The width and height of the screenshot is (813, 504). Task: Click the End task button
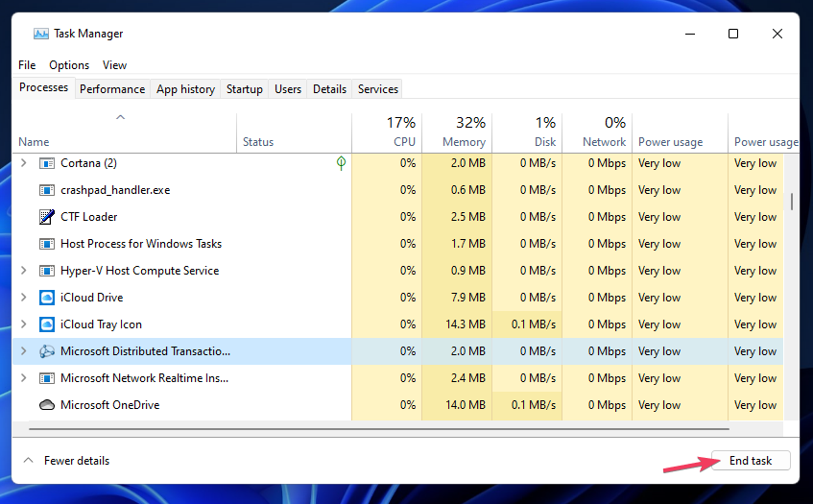(751, 461)
